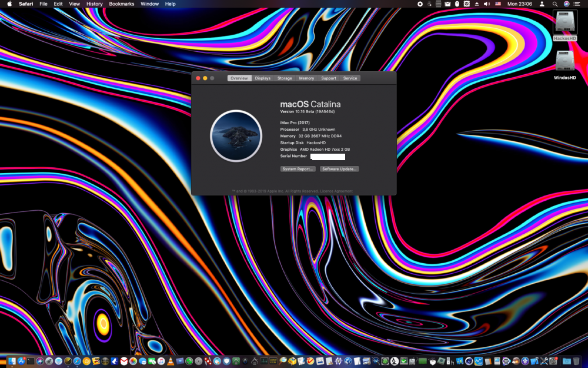This screenshot has height=368, width=588.
Task: Open the volume control in menu bar
Action: click(487, 4)
